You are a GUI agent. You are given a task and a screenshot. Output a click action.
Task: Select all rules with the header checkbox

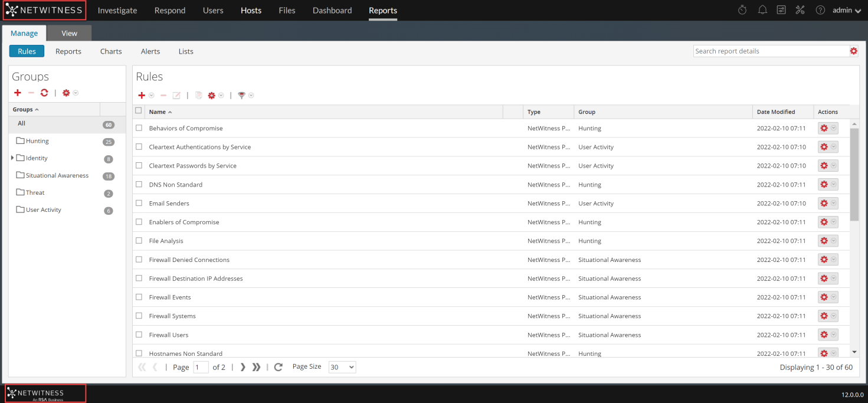click(x=139, y=111)
